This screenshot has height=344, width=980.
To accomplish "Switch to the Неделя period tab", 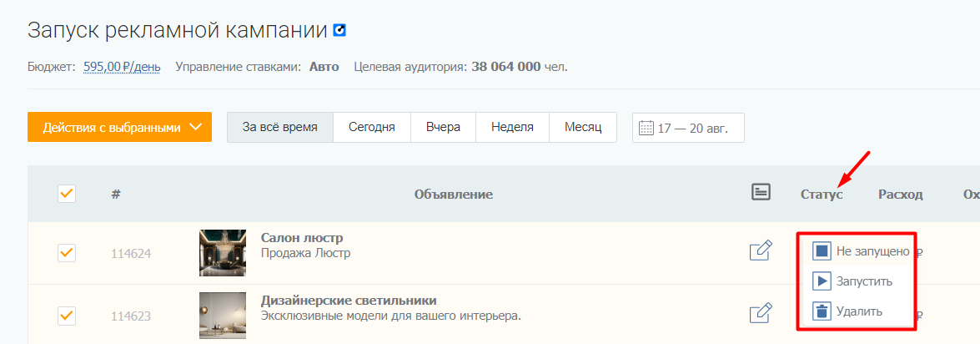I will coord(512,128).
